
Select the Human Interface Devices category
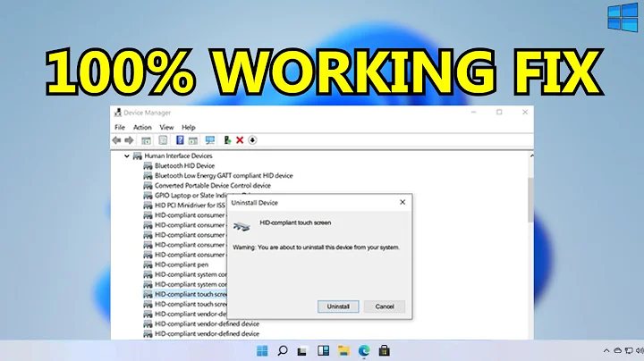pyautogui.click(x=178, y=155)
